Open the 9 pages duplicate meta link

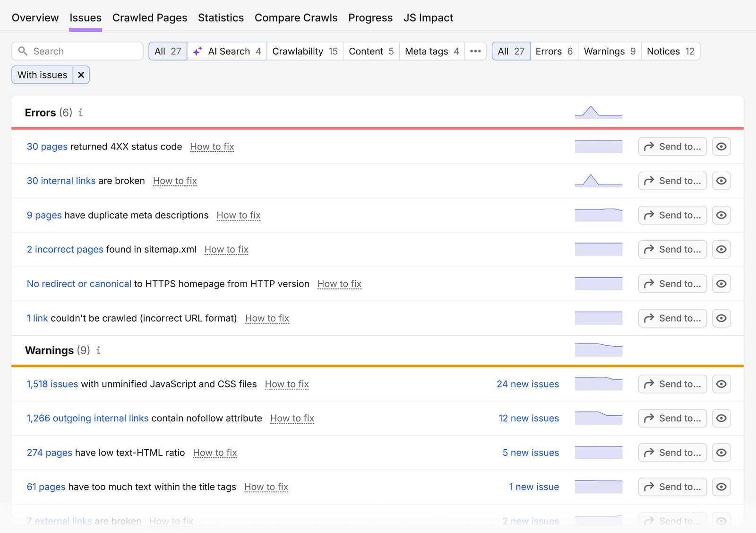44,215
